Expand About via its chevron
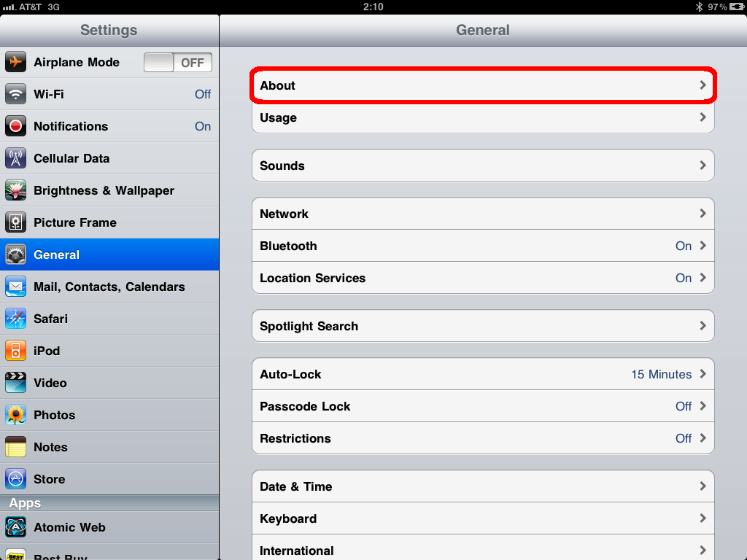Screen dimensions: 747x560 point(703,85)
